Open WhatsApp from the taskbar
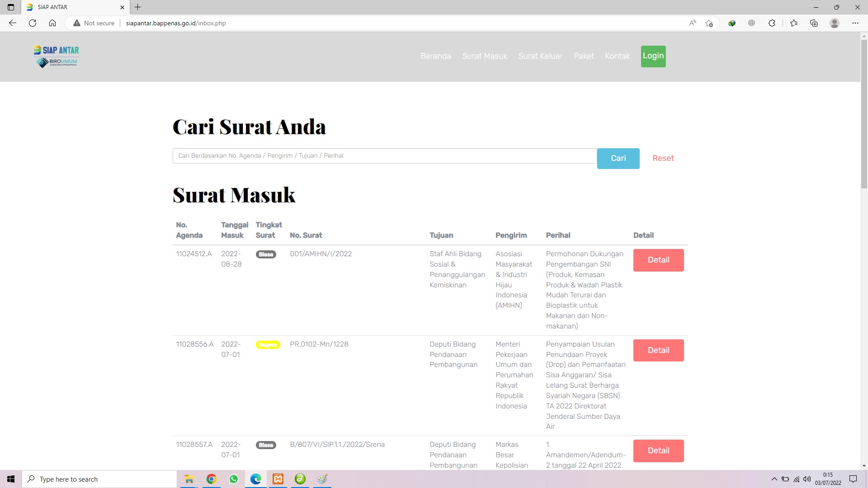Image resolution: width=868 pixels, height=488 pixels. pos(233,479)
